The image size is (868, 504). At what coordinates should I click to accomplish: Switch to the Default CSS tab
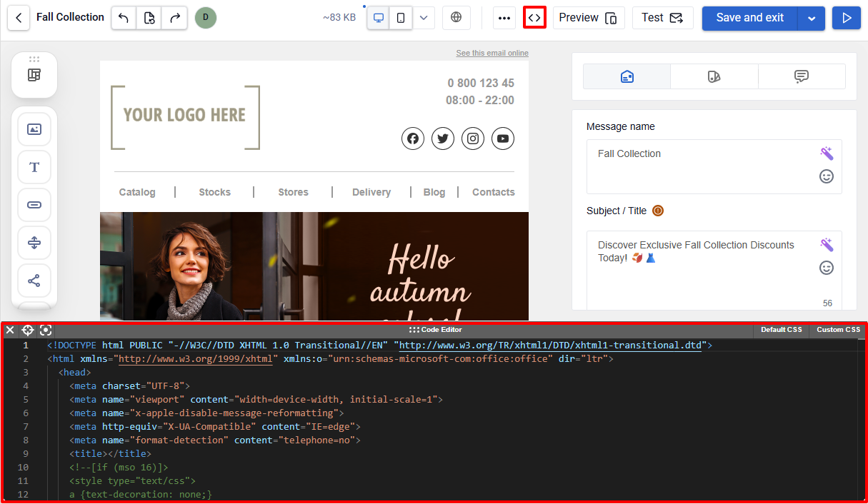click(782, 330)
